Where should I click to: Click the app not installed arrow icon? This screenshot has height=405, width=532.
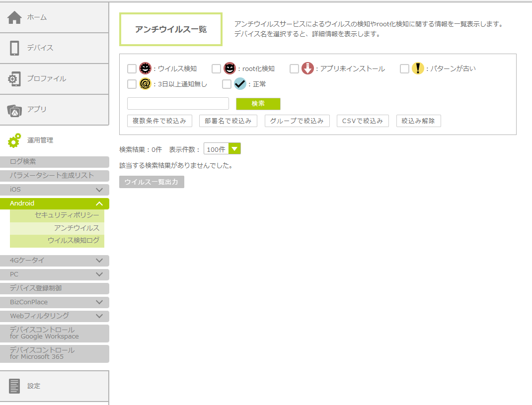coord(307,68)
